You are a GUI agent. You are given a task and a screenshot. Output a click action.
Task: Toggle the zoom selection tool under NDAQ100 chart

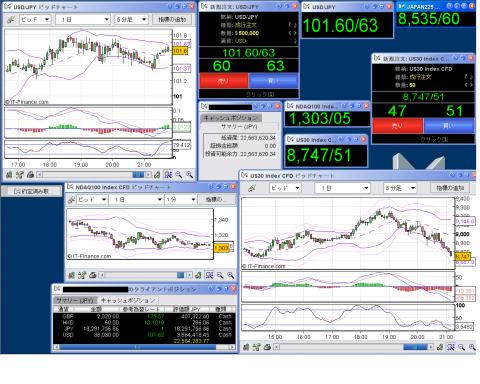pyautogui.click(x=209, y=275)
